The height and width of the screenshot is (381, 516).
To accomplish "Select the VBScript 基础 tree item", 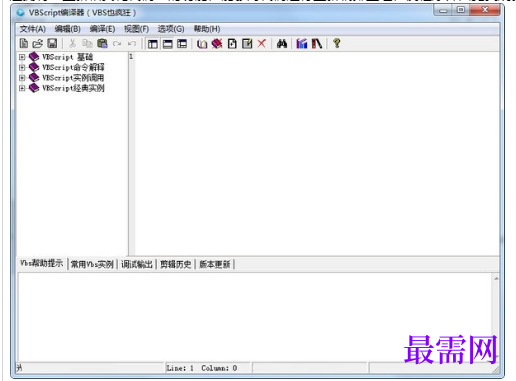I will tap(67, 57).
